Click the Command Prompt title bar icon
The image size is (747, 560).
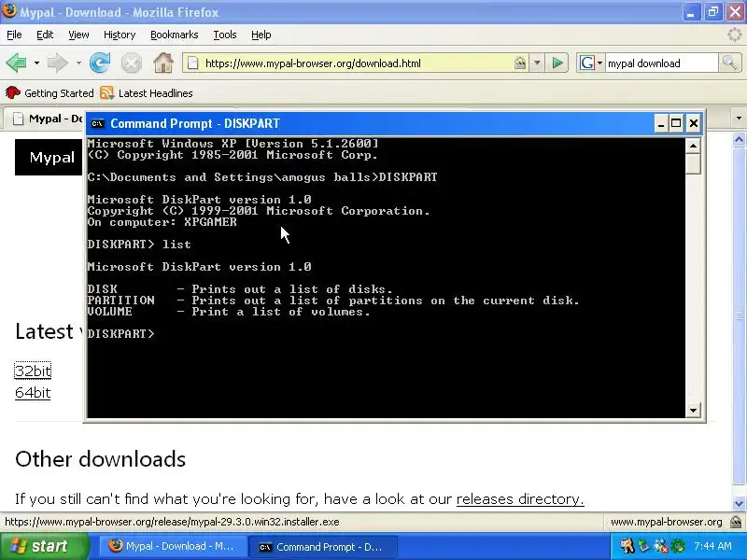pos(98,123)
